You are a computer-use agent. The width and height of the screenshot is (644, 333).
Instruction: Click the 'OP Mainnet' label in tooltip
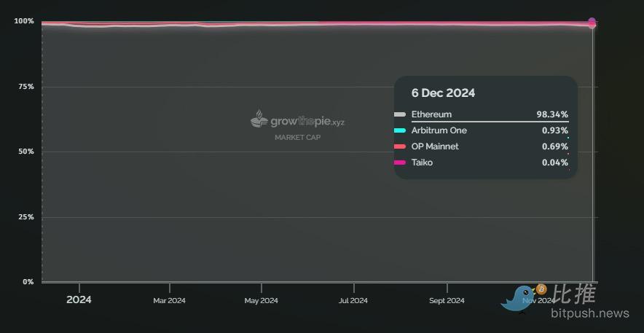click(x=435, y=146)
